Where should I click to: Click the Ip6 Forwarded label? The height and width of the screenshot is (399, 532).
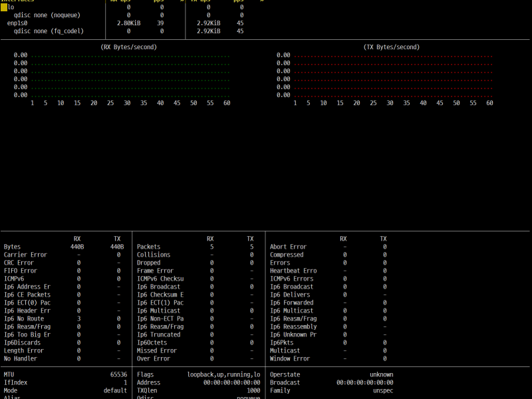tap(292, 303)
